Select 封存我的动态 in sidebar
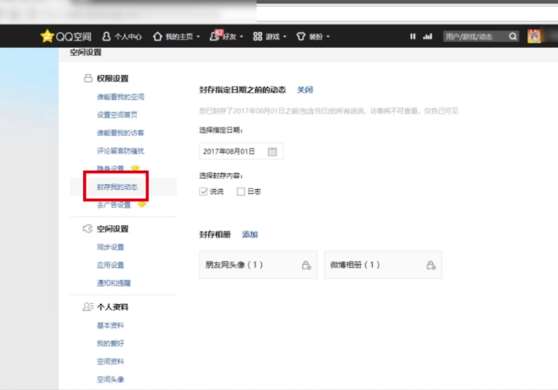Screen dimensions: 558x390 tap(117, 187)
